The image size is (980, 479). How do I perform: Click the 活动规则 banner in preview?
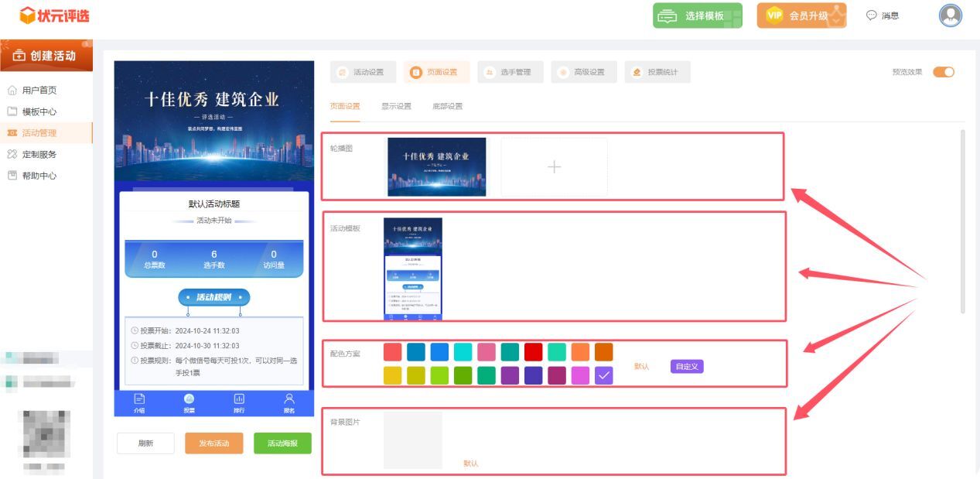click(214, 297)
